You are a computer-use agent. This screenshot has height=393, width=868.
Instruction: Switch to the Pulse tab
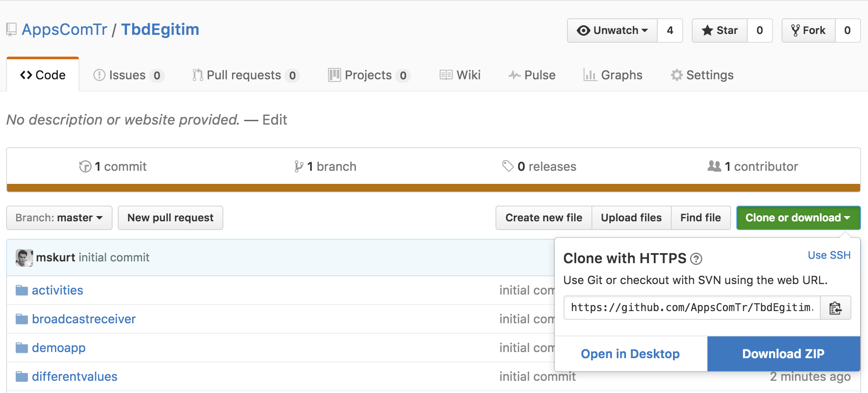[532, 75]
